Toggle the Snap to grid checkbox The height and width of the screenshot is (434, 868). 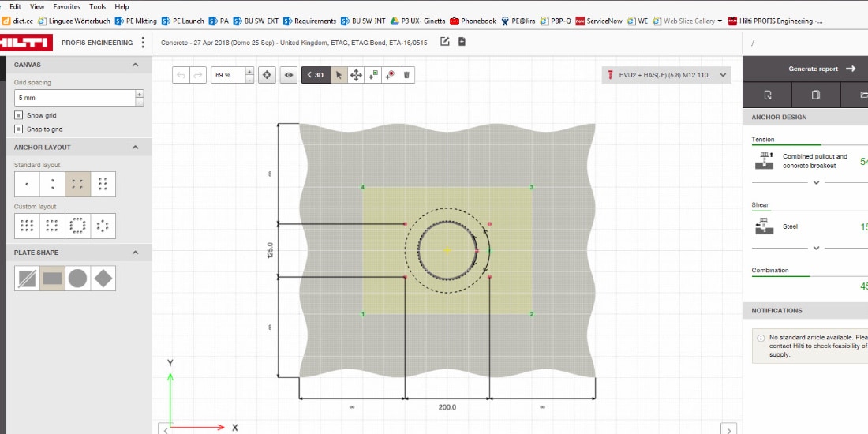(18, 129)
